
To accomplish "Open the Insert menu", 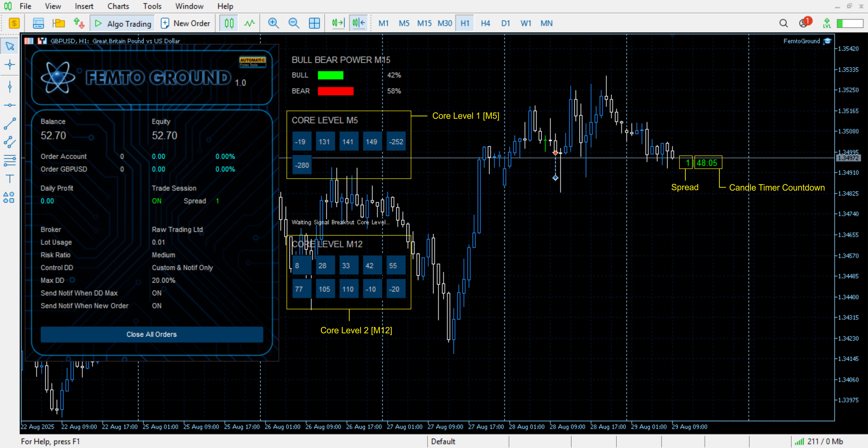I will (84, 6).
